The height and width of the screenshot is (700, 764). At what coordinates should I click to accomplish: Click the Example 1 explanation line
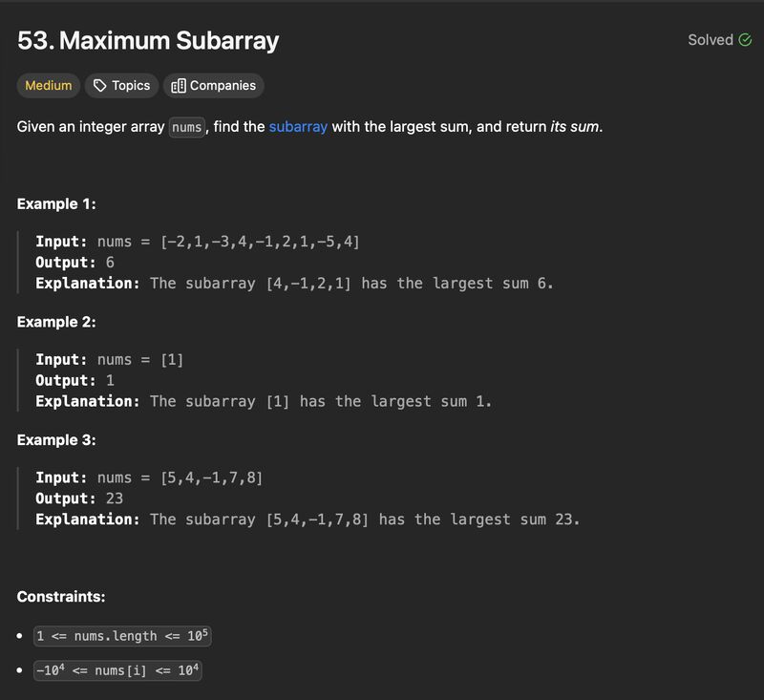pos(295,283)
